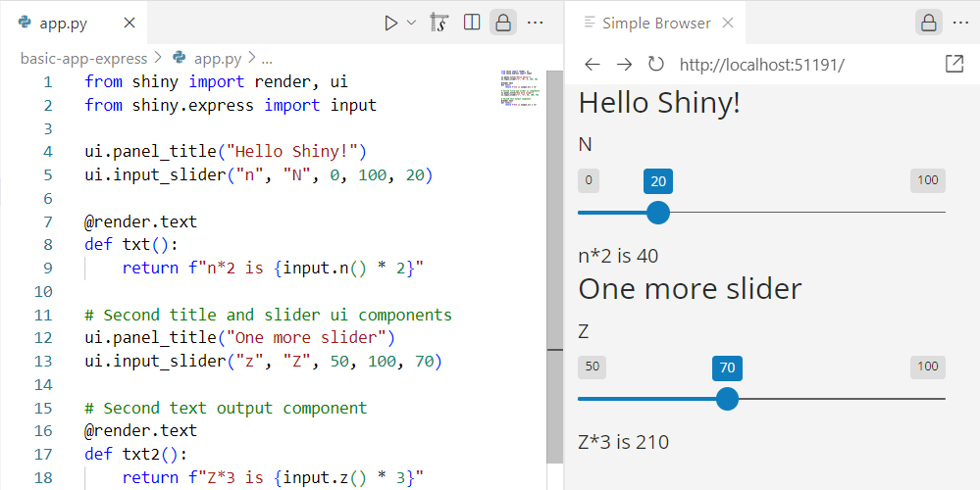The height and width of the screenshot is (490, 980).
Task: Click the Split Editor icon
Action: (x=472, y=23)
